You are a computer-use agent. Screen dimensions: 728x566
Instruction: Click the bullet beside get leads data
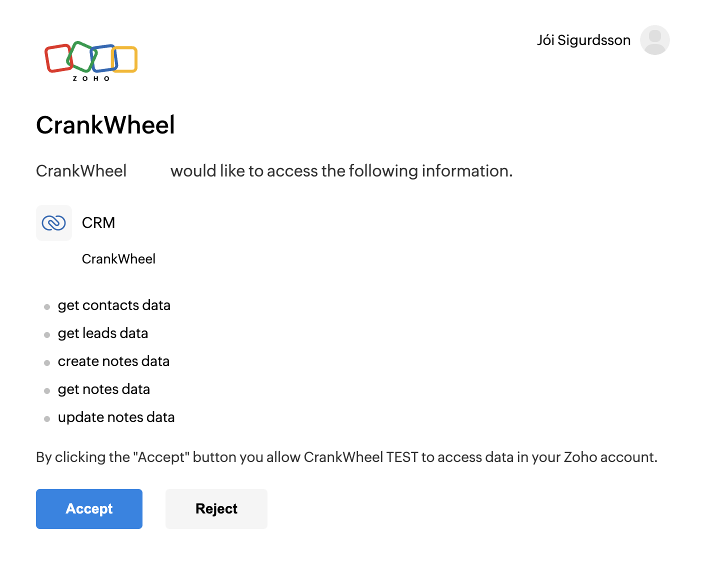tap(47, 335)
